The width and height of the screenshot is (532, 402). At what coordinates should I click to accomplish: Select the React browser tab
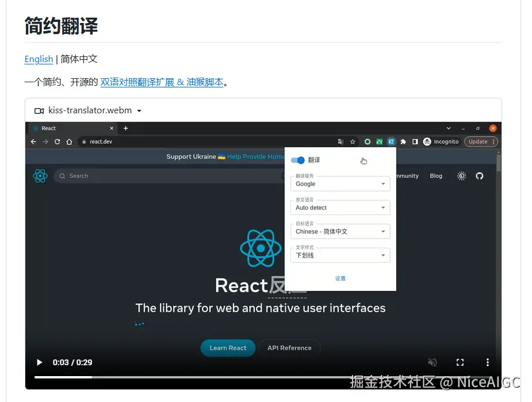click(x=73, y=128)
